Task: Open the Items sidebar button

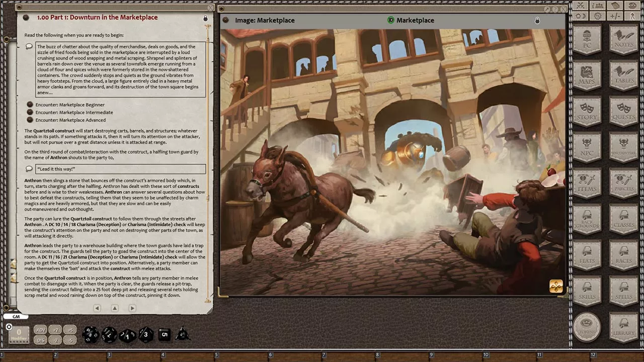Action: click(587, 184)
